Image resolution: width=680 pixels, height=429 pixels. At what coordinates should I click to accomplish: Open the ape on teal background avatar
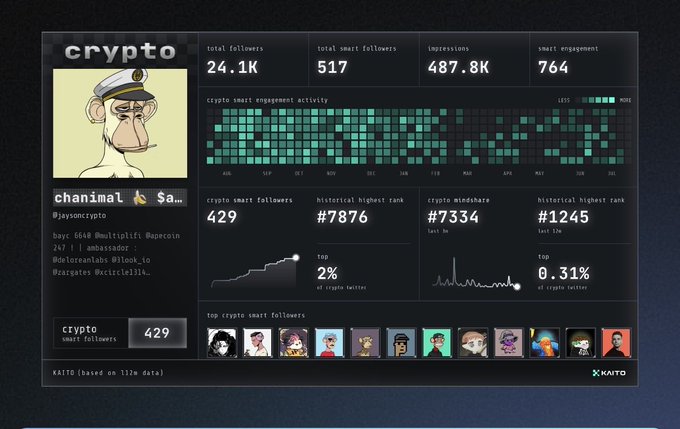tap(437, 343)
